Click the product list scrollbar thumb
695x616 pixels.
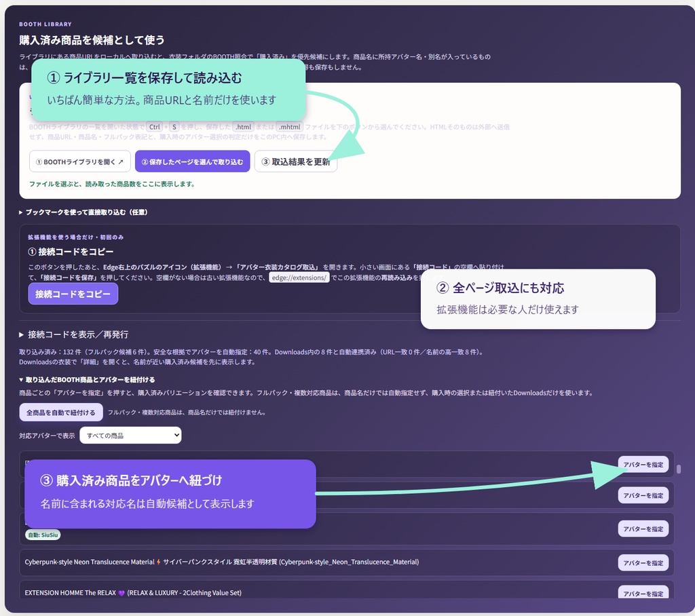tap(679, 469)
